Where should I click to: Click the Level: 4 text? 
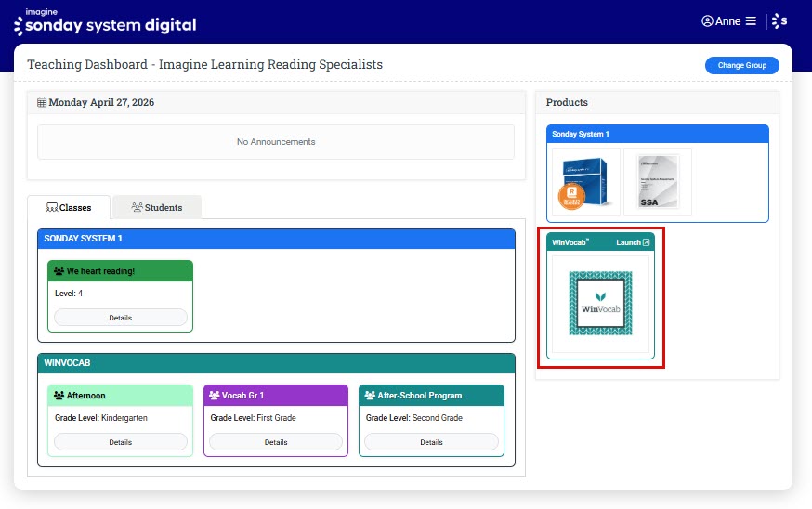coord(69,294)
